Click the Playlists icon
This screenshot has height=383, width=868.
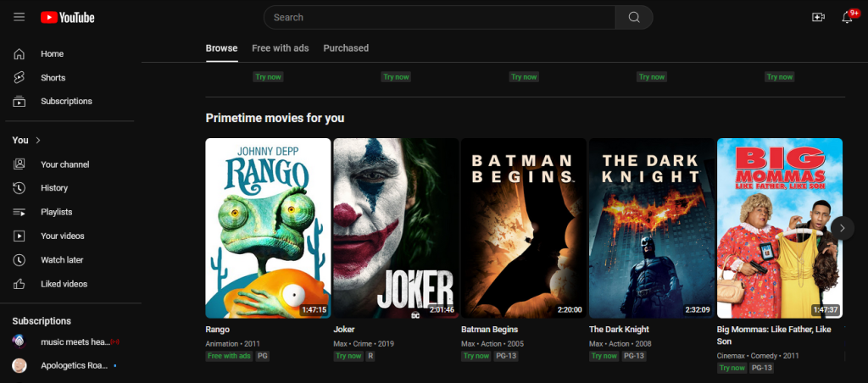pos(19,212)
